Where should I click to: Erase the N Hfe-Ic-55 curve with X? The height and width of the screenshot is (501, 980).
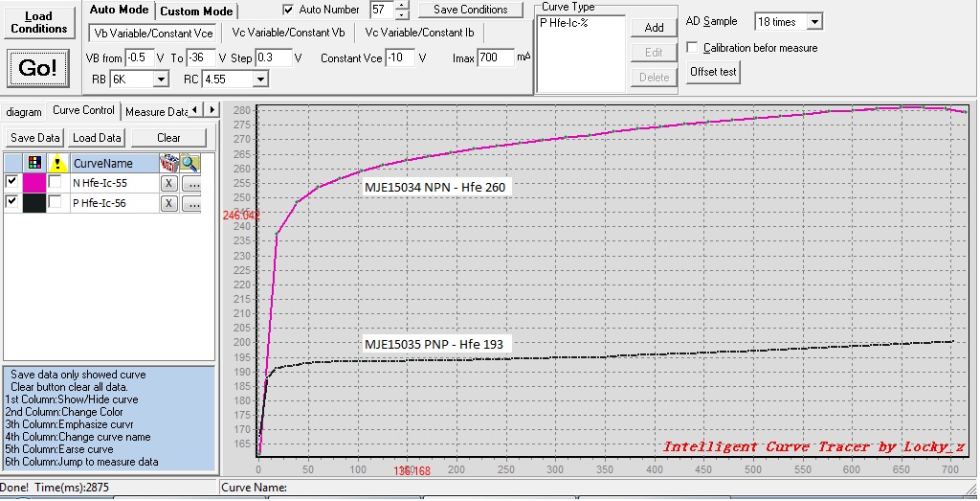click(168, 184)
